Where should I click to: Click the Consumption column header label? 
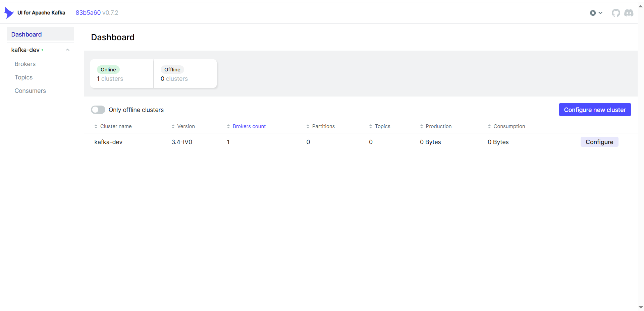point(509,126)
